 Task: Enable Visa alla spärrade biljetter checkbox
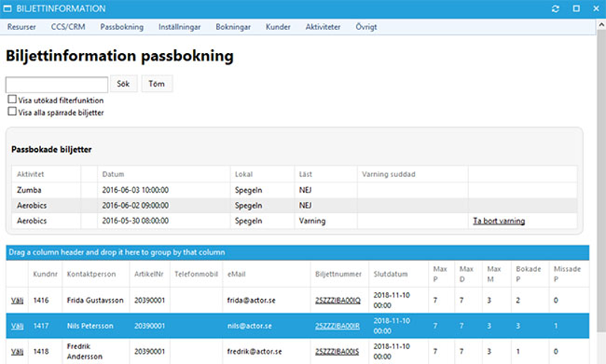[x=12, y=112]
